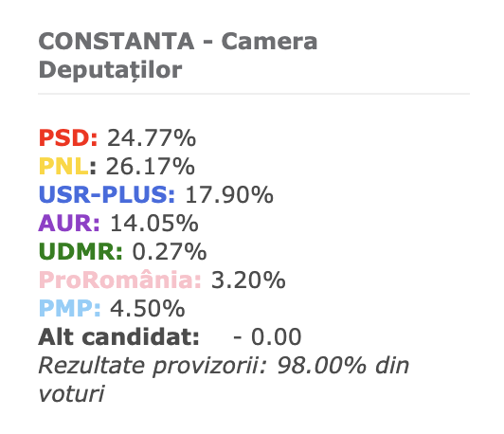Click the AUR 14.05% percentage
504x434 pixels.
coord(154,223)
